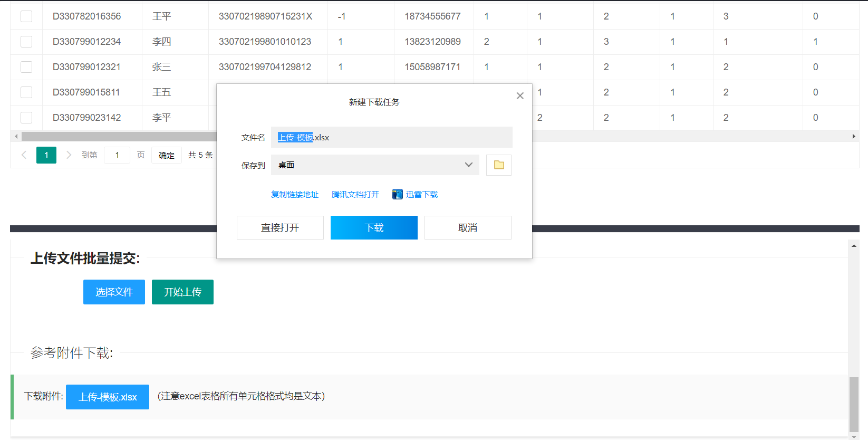Tick checkbox for row D330799012321
The image size is (868, 440).
(x=26, y=67)
